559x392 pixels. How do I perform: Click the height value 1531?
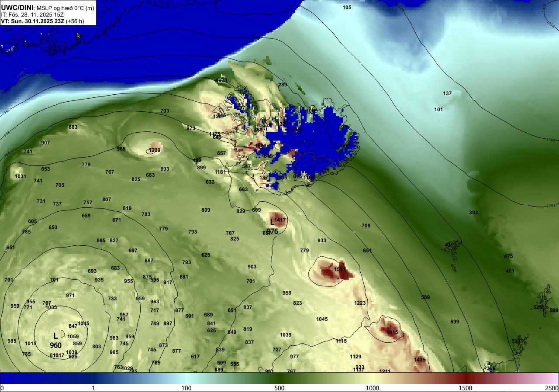[x=340, y=270]
